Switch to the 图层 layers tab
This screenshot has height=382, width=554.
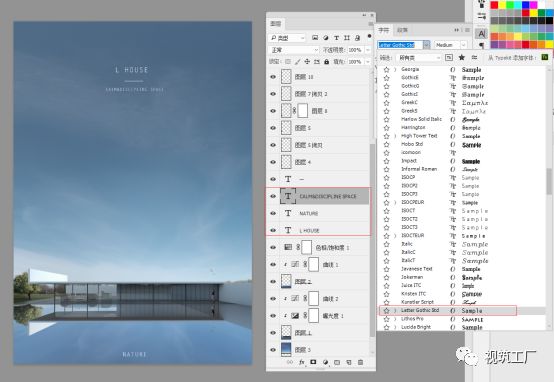pyautogui.click(x=276, y=24)
